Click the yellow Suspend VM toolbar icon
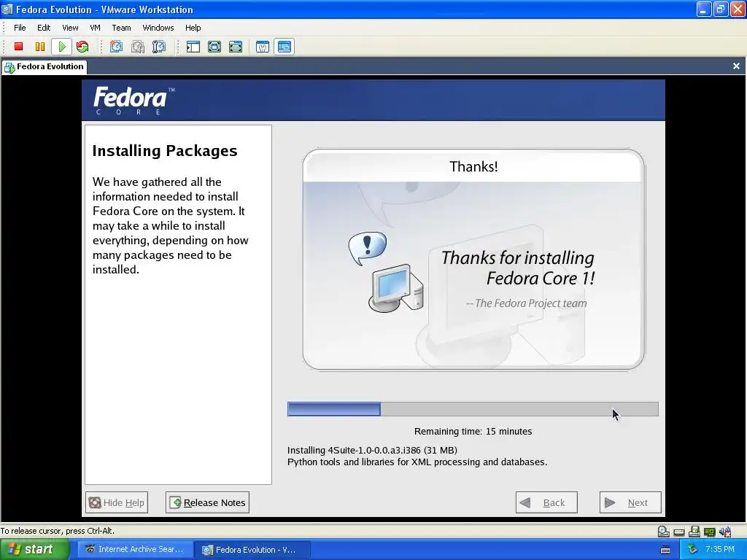 40,47
